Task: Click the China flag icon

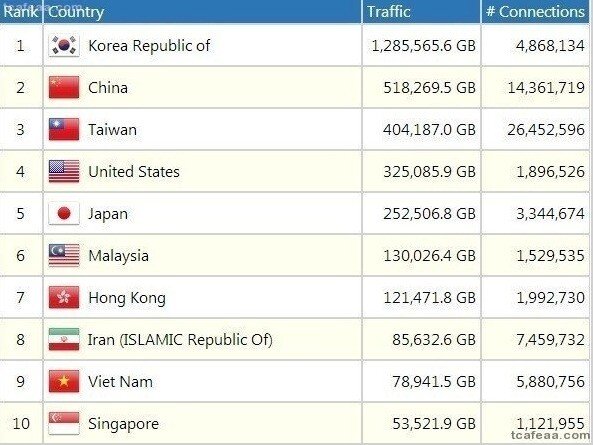Action: [64, 87]
